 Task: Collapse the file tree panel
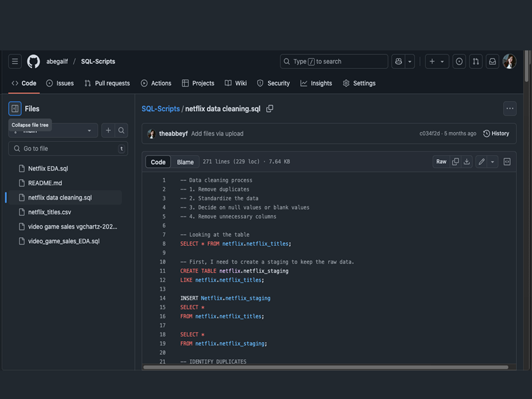point(15,109)
